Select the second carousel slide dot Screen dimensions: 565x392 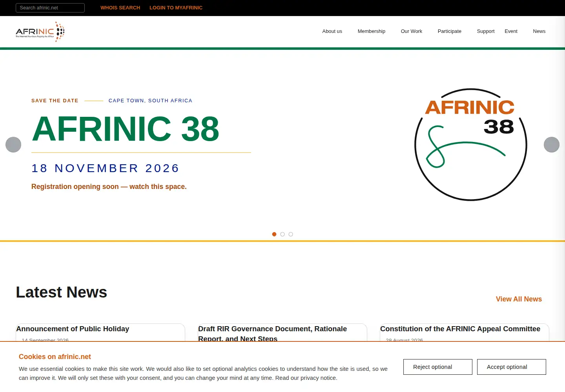(282, 234)
